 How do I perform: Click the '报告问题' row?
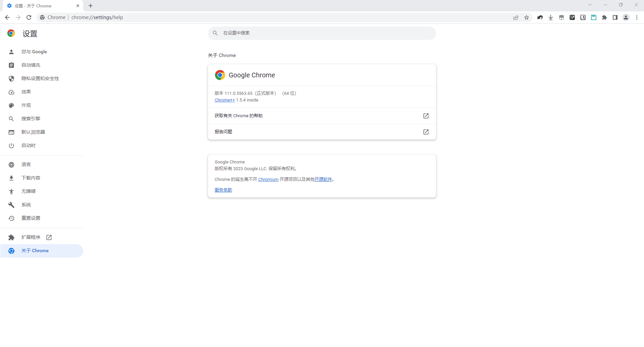(x=322, y=132)
